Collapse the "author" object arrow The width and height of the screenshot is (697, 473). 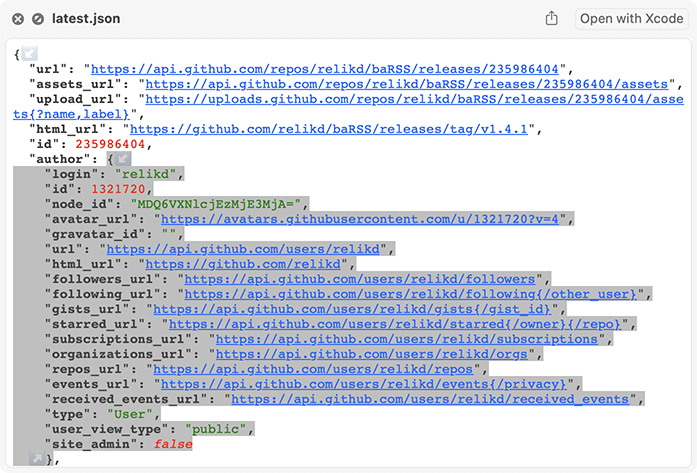(121, 159)
